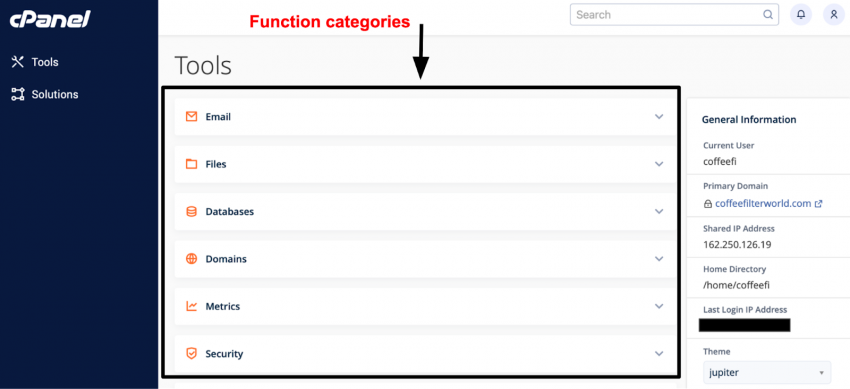The width and height of the screenshot is (850, 389).
Task: Click the Security shield icon
Action: click(191, 354)
